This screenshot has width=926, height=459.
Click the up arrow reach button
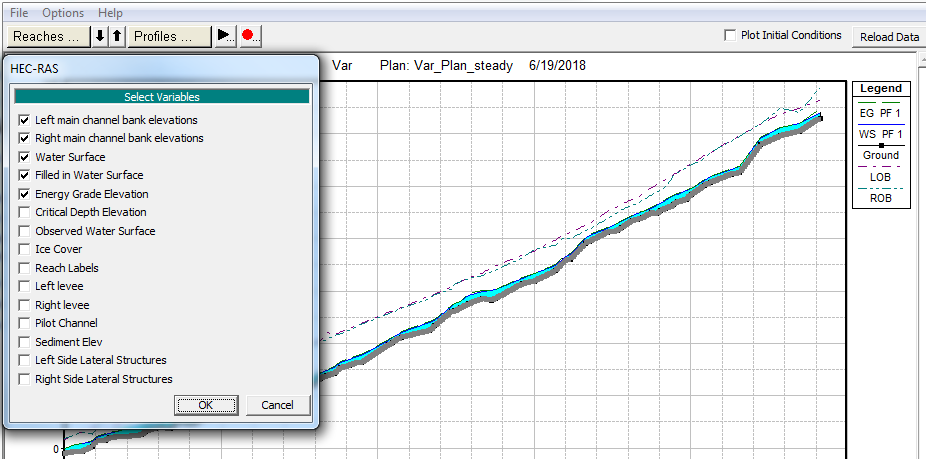tap(117, 36)
